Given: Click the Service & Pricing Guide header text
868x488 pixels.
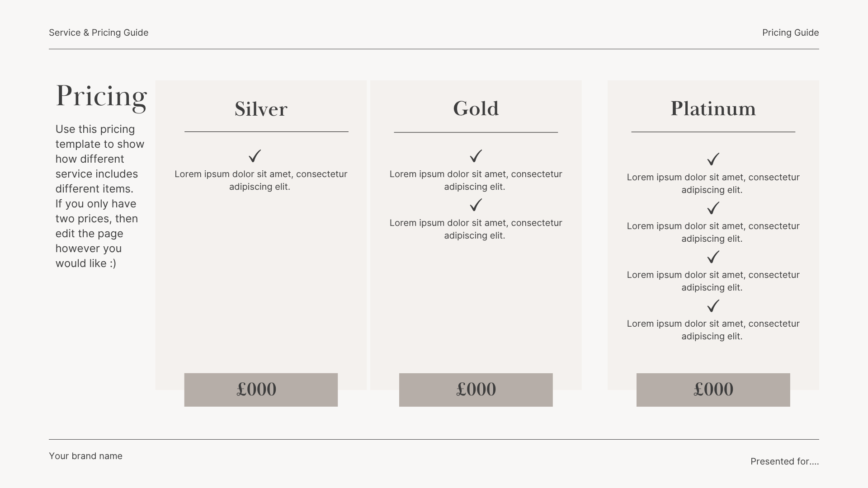Looking at the screenshot, I should pos(99,33).
